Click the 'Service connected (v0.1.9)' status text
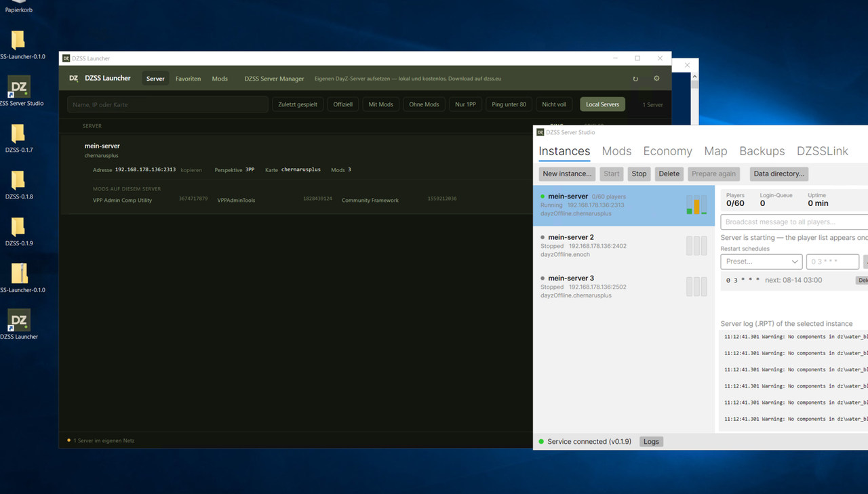 pyautogui.click(x=589, y=442)
